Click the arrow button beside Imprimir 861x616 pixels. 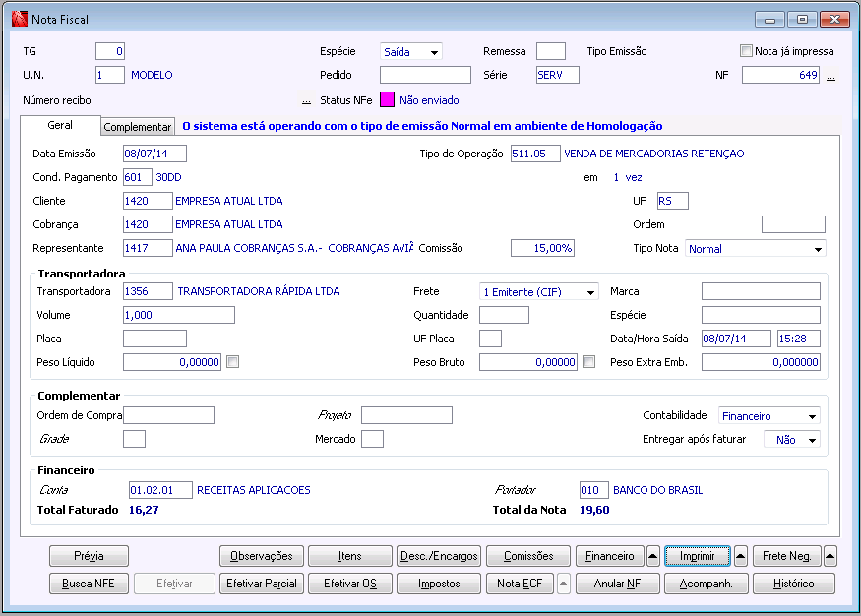point(741,556)
